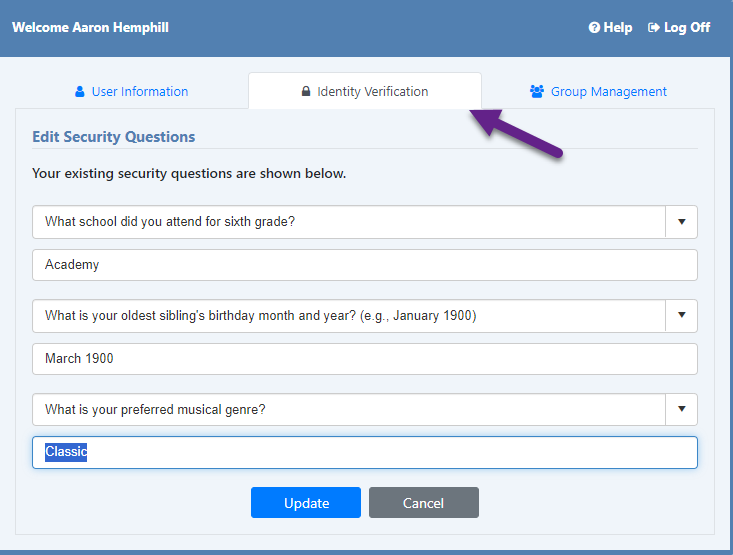Expand the sixth grade question dropdown arrow
The width and height of the screenshot is (733, 555).
[x=682, y=222]
